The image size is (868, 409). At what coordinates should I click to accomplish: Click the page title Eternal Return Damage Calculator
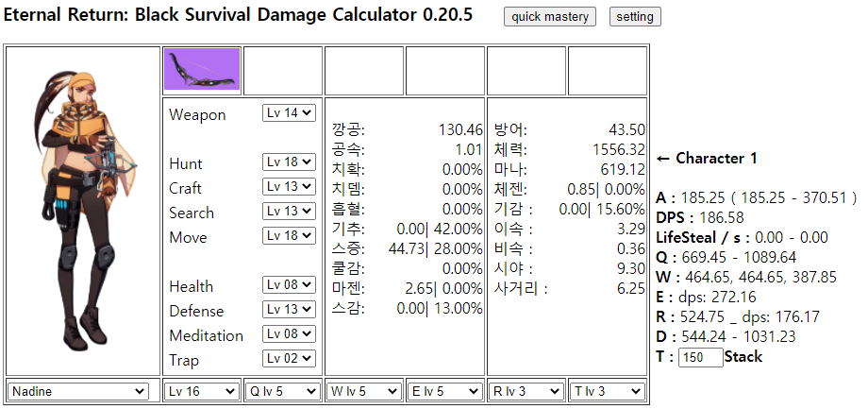click(x=238, y=14)
